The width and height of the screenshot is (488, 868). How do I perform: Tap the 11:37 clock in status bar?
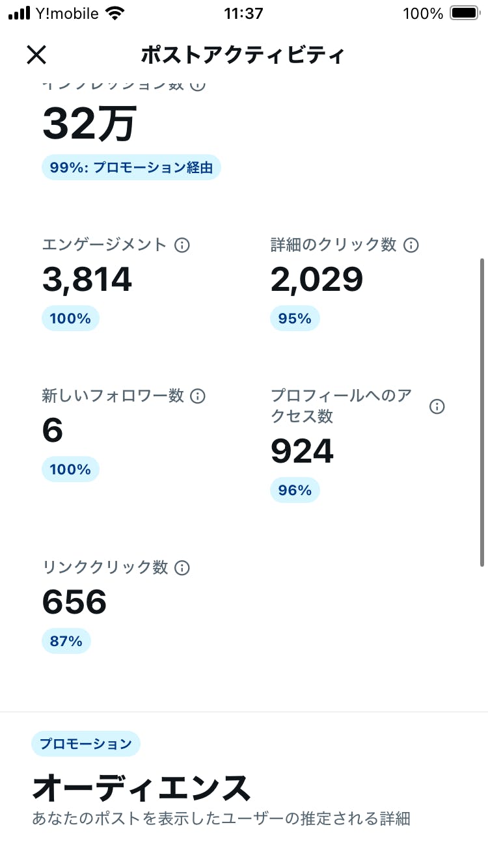pos(243,14)
